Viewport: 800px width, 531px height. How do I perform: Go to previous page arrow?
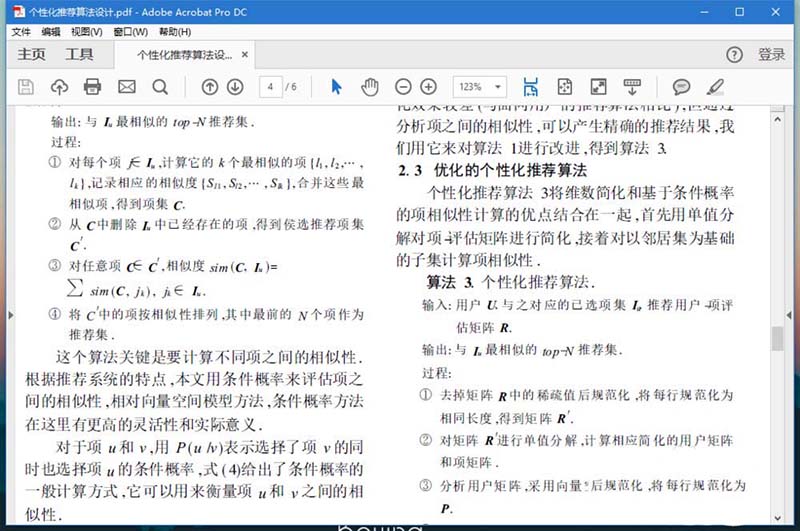212,87
